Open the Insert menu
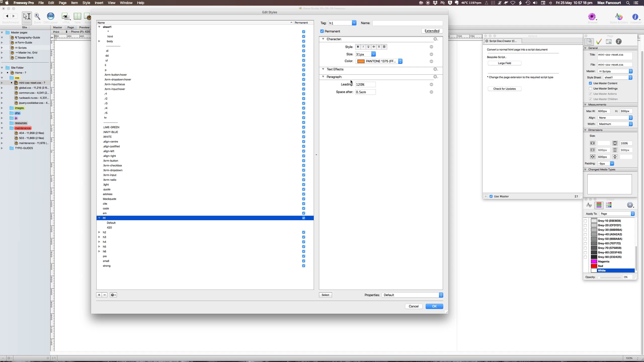This screenshot has width=644, height=362. tap(99, 3)
